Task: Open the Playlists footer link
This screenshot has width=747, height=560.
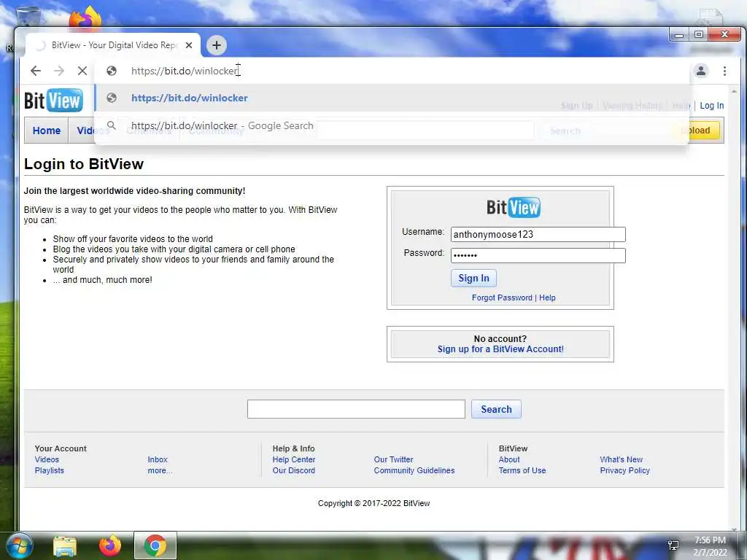Action: (x=49, y=470)
